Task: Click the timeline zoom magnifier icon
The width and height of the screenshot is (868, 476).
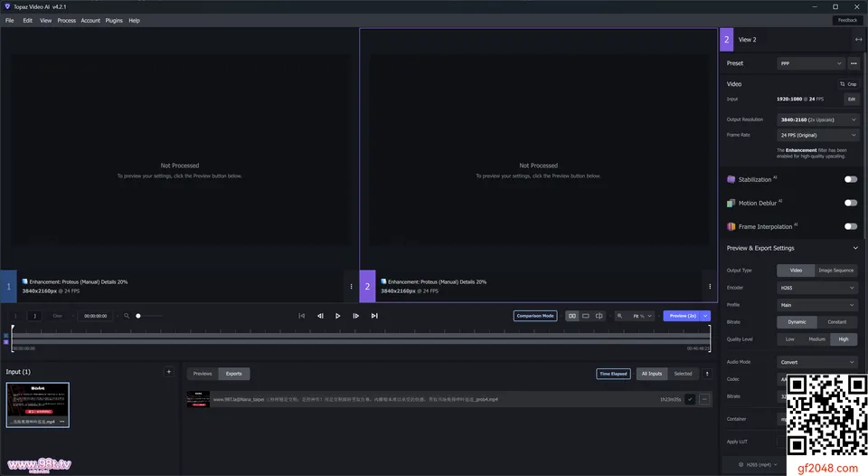Action: [127, 316]
